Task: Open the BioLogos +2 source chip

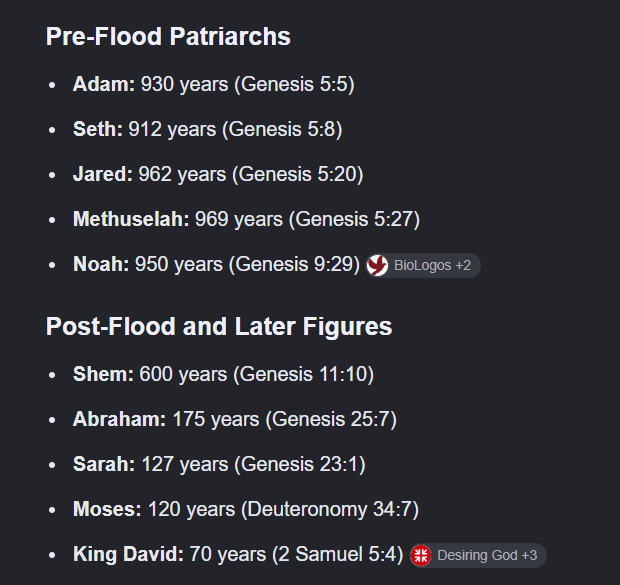Action: point(423,265)
